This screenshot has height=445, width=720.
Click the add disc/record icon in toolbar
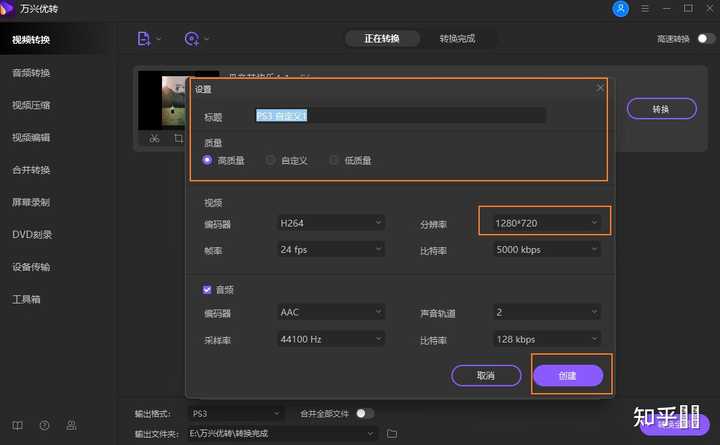[191, 39]
